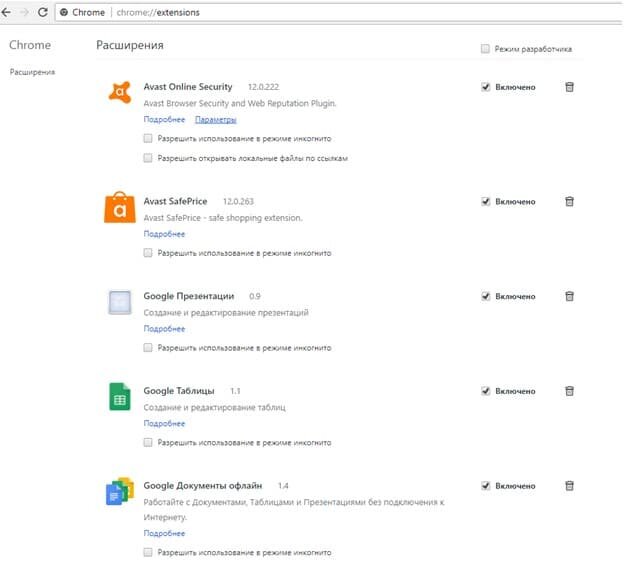This screenshot has height=563, width=624.
Task: Reload the page with refresh icon
Action: pos(43,12)
